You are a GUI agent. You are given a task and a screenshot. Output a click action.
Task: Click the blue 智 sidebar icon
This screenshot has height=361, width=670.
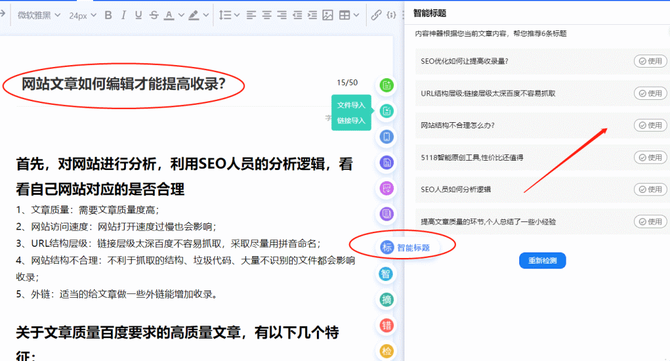pos(386,273)
